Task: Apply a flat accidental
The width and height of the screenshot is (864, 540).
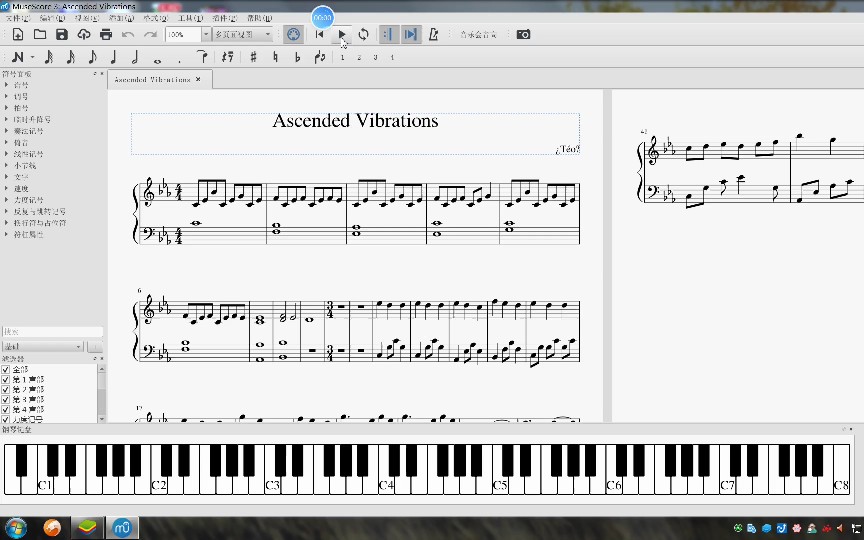Action: click(x=297, y=57)
